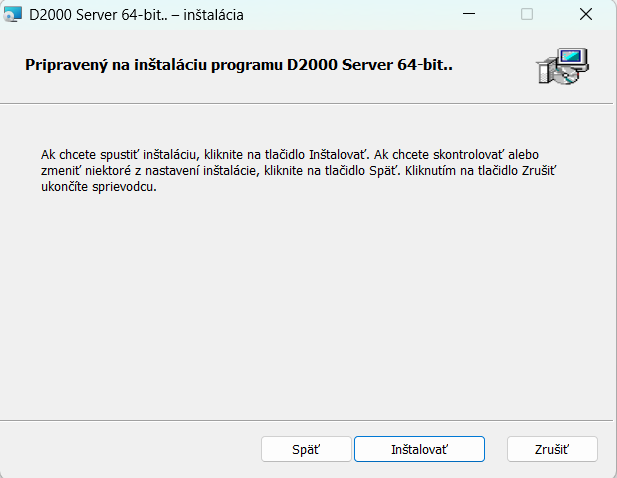Screen dimensions: 617x478
Task: Click the greyed-out maximize button
Action: tap(527, 15)
